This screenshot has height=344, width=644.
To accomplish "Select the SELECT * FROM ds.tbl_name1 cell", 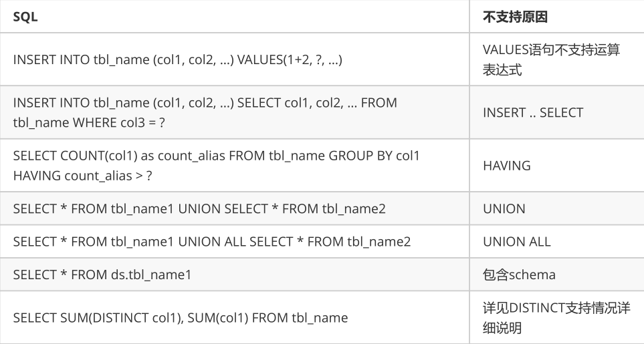I will pyautogui.click(x=235, y=275).
